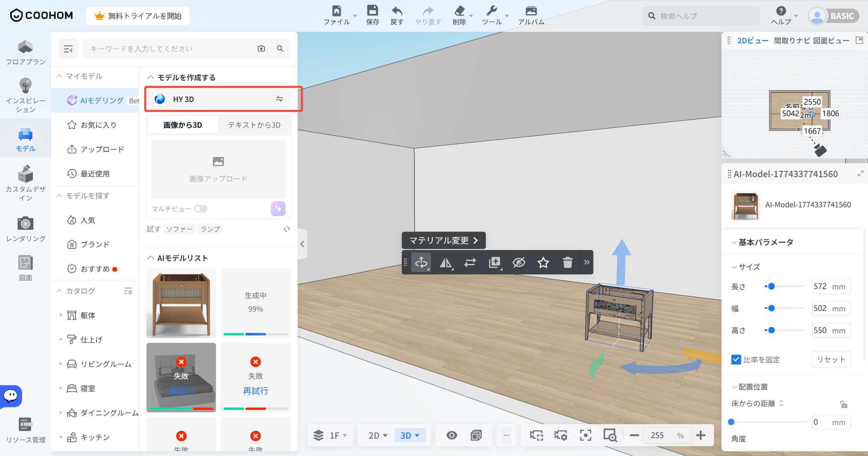Viewport: 868px width, 456px height.
Task: Collapse the 基本パラメータ section
Action: (734, 242)
